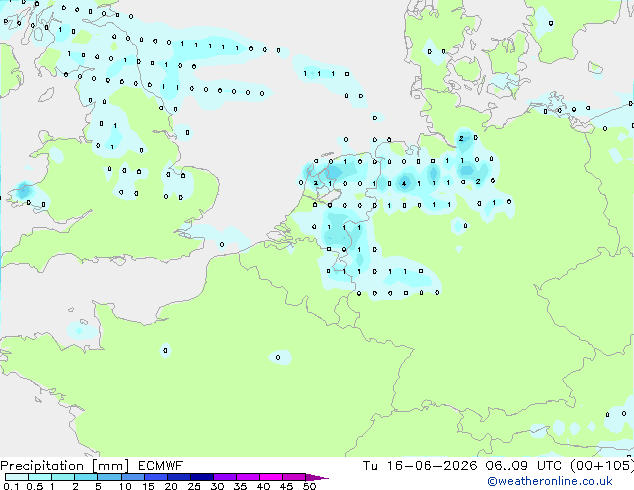Click the '20' legend scale label
The width and height of the screenshot is (634, 490).
(171, 486)
